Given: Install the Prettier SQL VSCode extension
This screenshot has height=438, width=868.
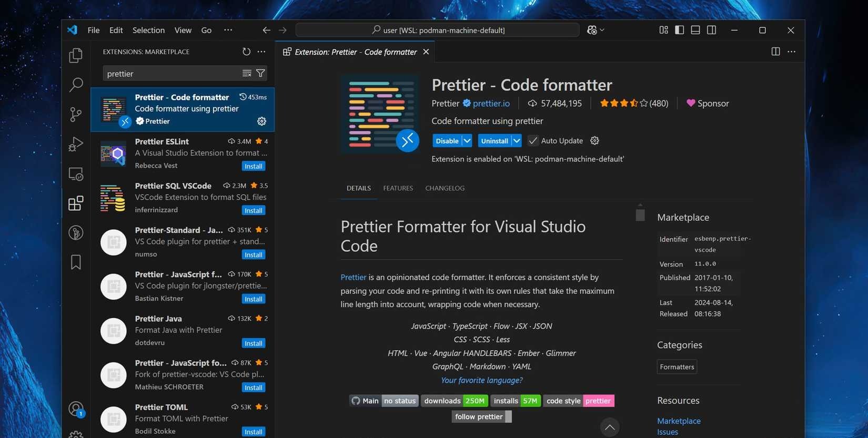Looking at the screenshot, I should pos(254,210).
